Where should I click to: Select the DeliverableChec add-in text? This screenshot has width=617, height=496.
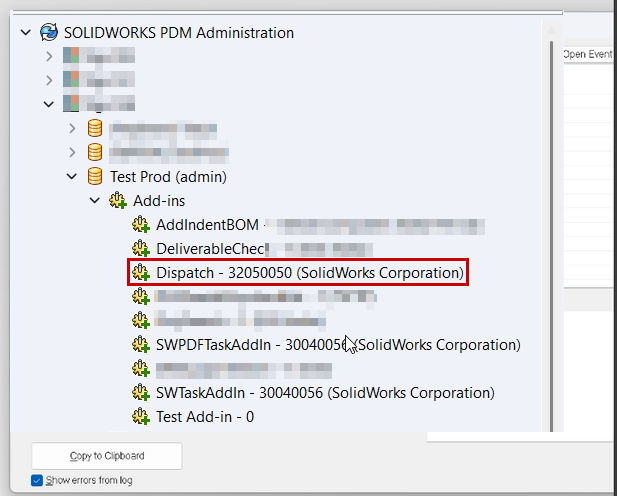211,249
